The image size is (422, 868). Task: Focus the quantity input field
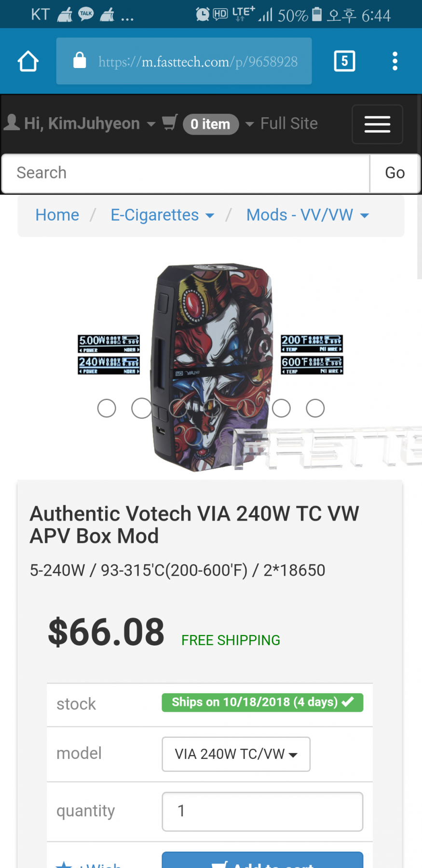(x=262, y=811)
